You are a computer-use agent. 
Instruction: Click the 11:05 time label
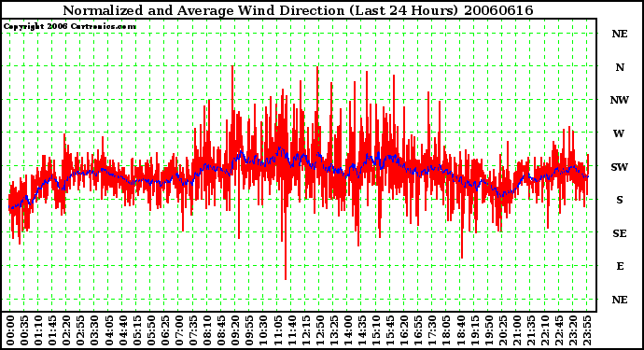point(277,330)
